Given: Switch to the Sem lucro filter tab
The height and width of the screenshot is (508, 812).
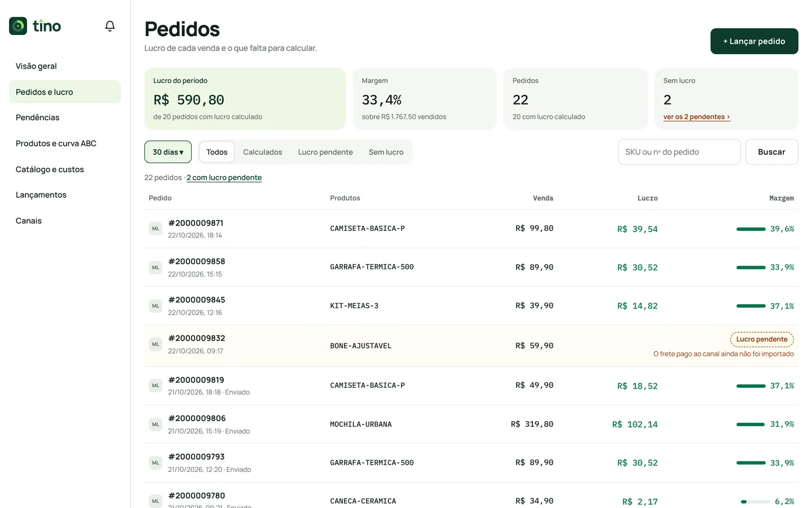Looking at the screenshot, I should point(386,152).
